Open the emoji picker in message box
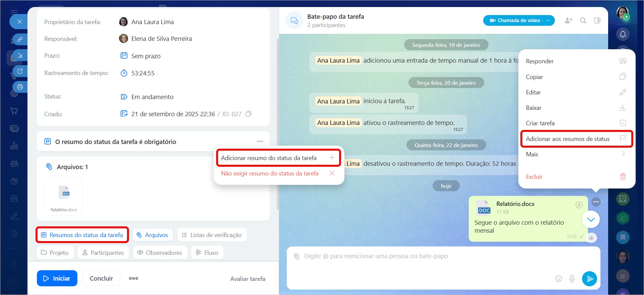The height and width of the screenshot is (295, 644). click(558, 279)
